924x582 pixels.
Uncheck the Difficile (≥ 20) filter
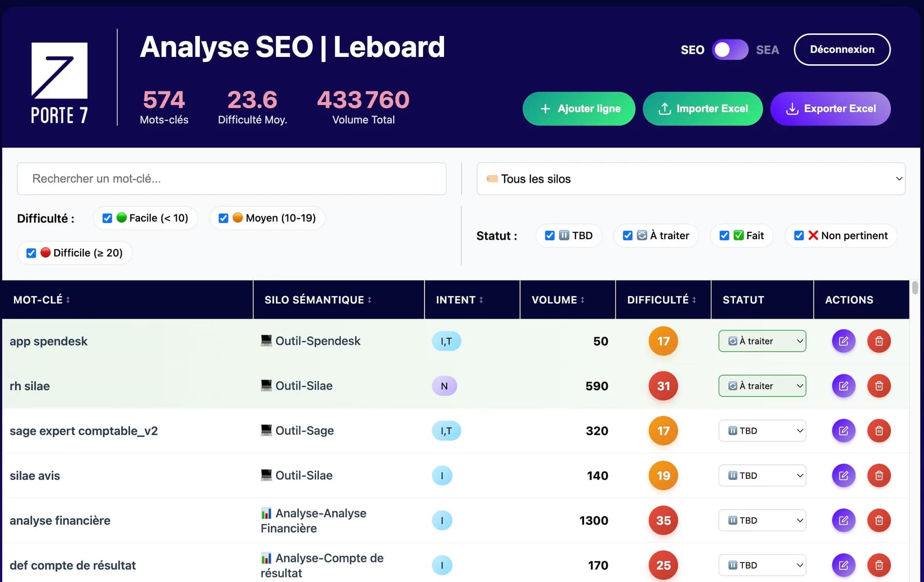point(31,253)
